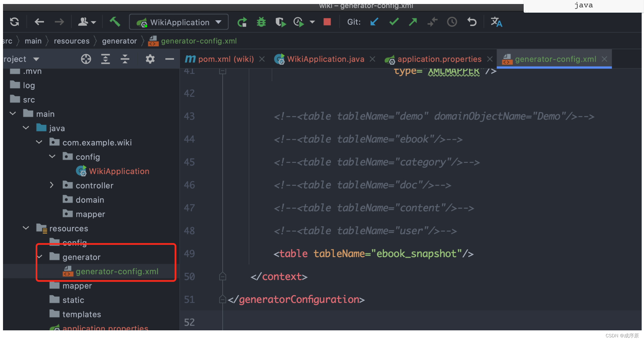This screenshot has width=644, height=341.
Task: Update project from Git with blue arrow
Action: [374, 22]
